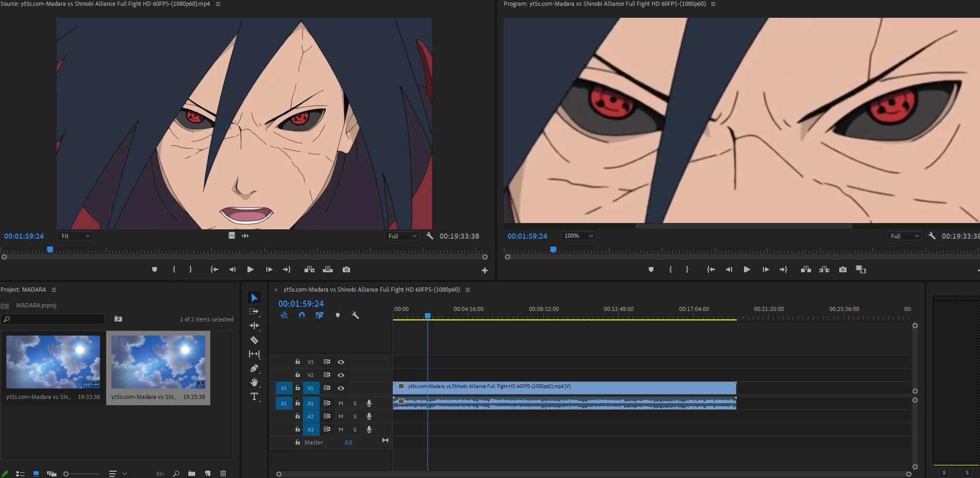Lock the V1 track
The height and width of the screenshot is (478, 980).
(298, 388)
